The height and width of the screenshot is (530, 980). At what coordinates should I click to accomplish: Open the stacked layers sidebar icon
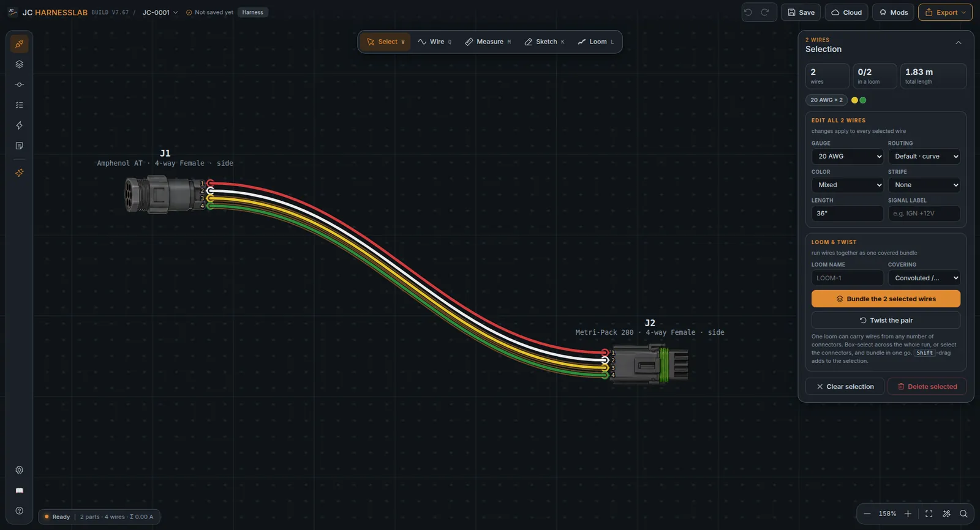20,64
